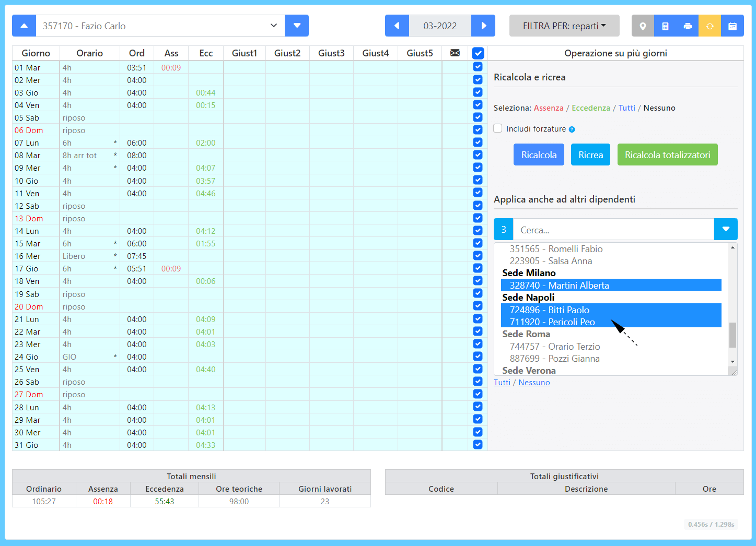Open the blue calendar icon button
756x546 pixels.
point(732,26)
